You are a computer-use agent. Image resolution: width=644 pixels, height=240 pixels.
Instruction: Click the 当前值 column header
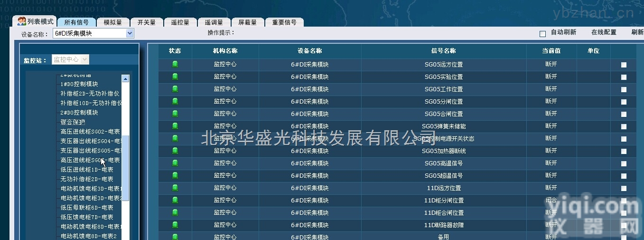[x=551, y=51]
